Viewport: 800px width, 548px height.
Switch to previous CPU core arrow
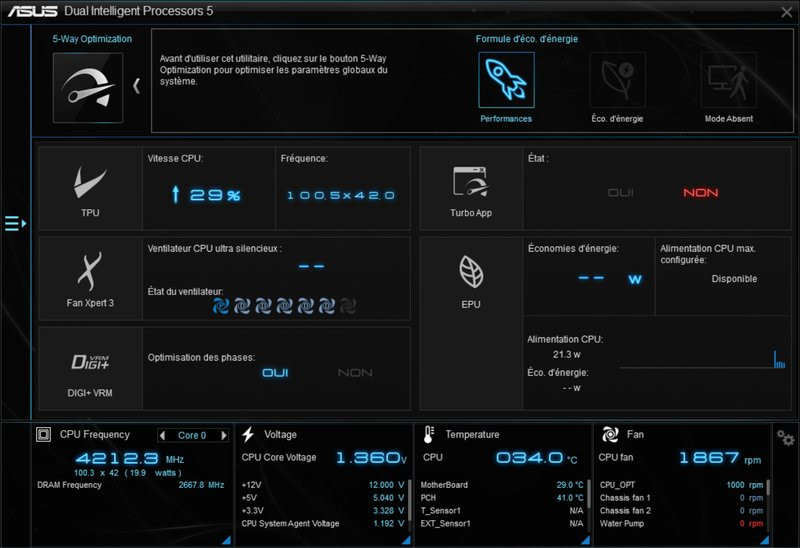click(x=163, y=435)
